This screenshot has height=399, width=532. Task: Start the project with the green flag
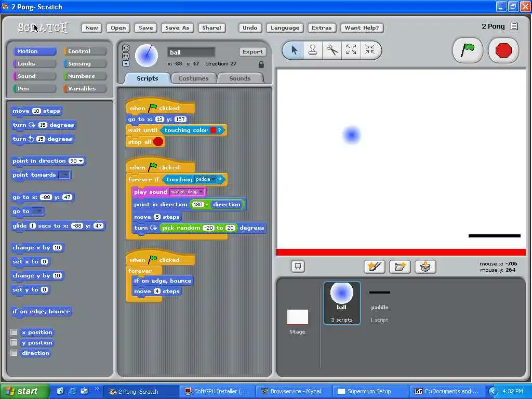coord(468,50)
